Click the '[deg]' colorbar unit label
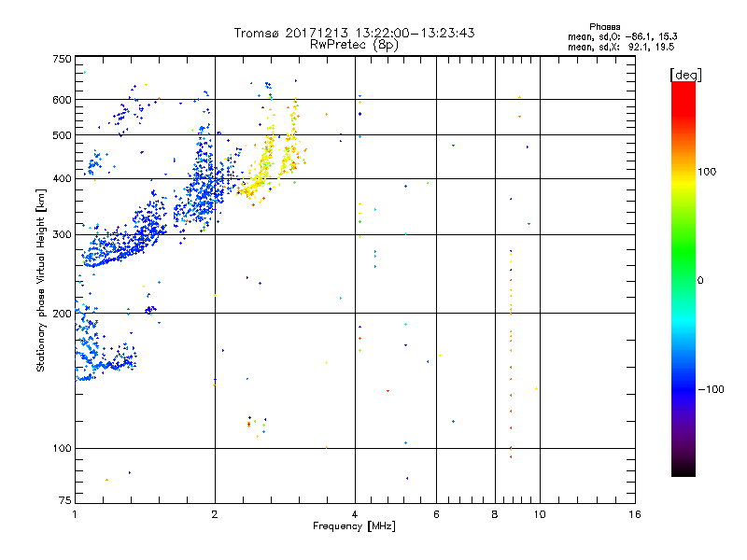This screenshot has height=560, width=747. [685, 75]
